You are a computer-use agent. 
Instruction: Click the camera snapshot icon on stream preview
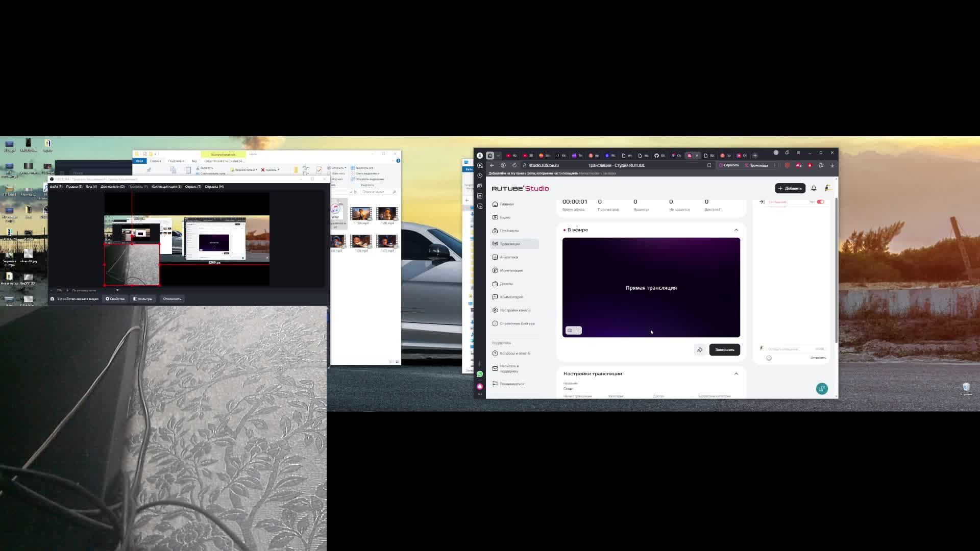570,331
